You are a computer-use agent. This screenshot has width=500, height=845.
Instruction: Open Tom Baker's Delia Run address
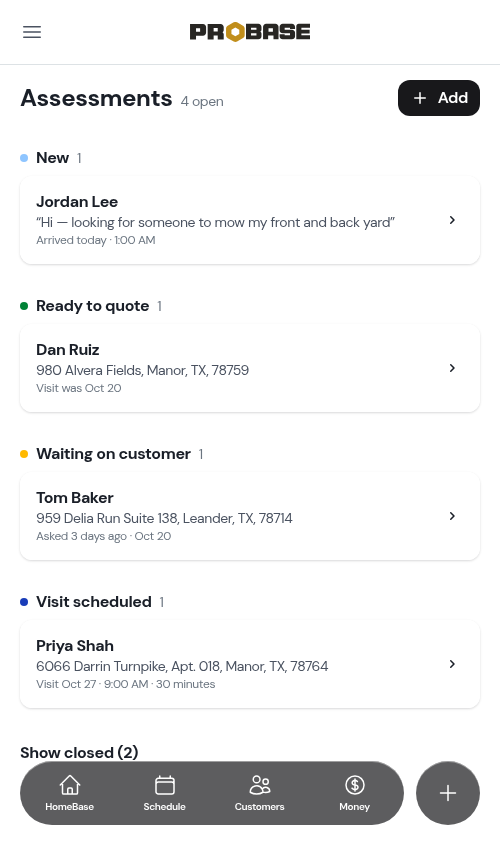164,518
